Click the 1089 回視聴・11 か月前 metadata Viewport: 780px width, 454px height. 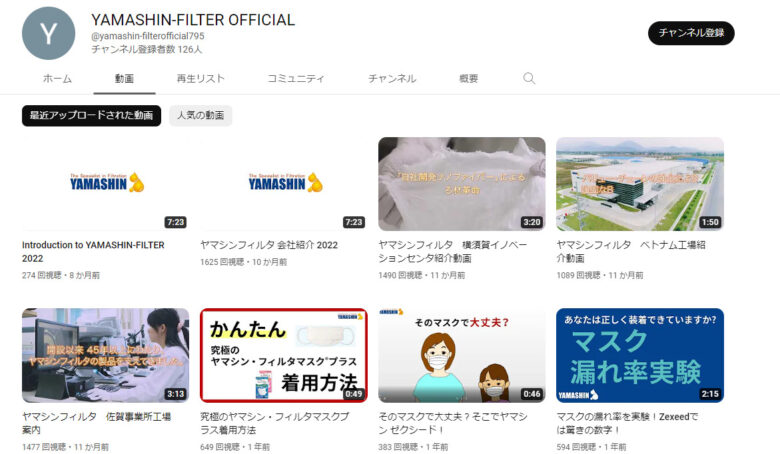click(x=599, y=275)
